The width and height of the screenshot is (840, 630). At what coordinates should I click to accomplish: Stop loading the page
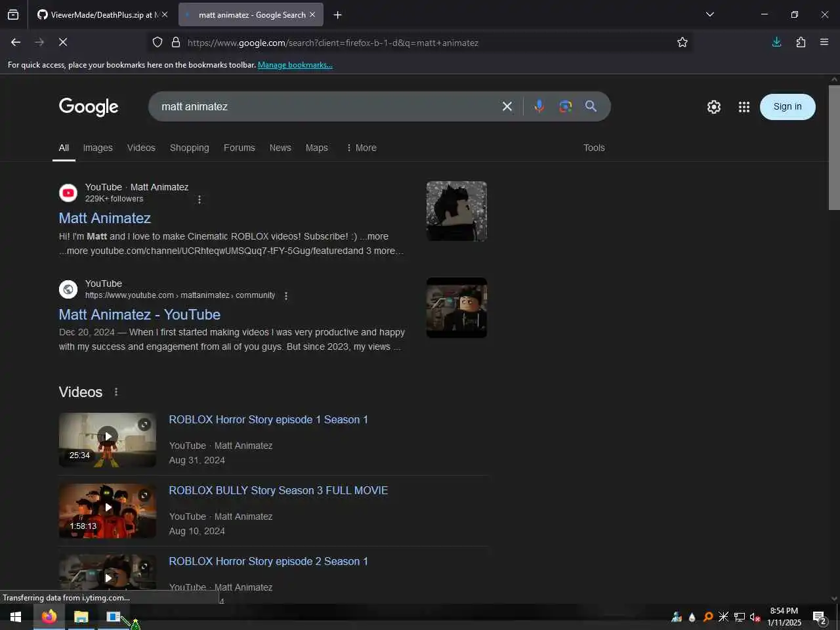tap(63, 42)
